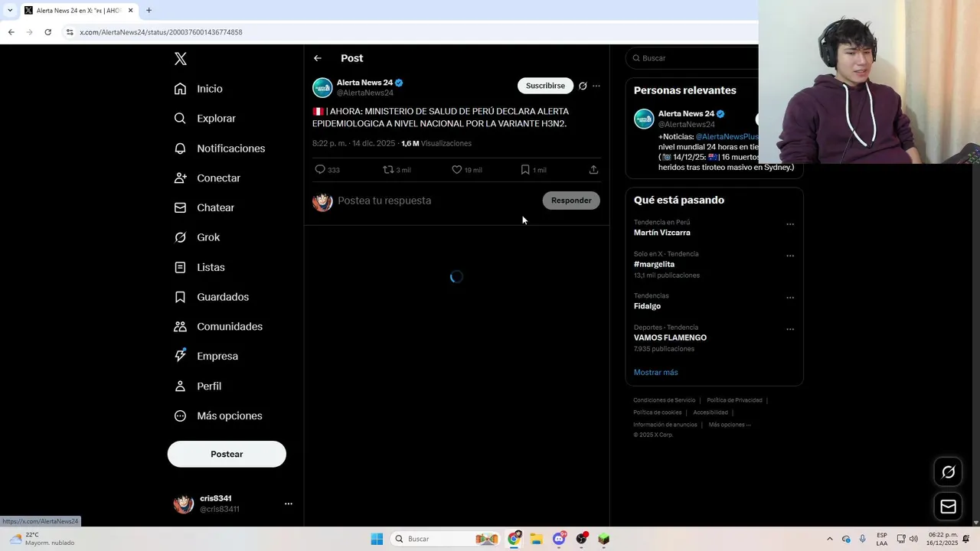This screenshot has height=551, width=980.
Task: Open Perfil page
Action: click(x=198, y=386)
